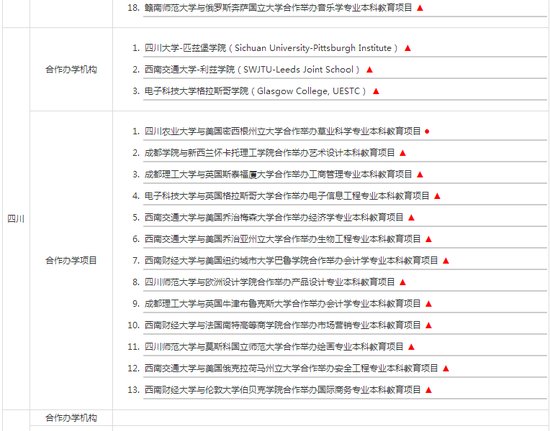Open 成都学院与新西兰怀卡托理工学院 project link
550x431 pixels.
click(x=270, y=153)
